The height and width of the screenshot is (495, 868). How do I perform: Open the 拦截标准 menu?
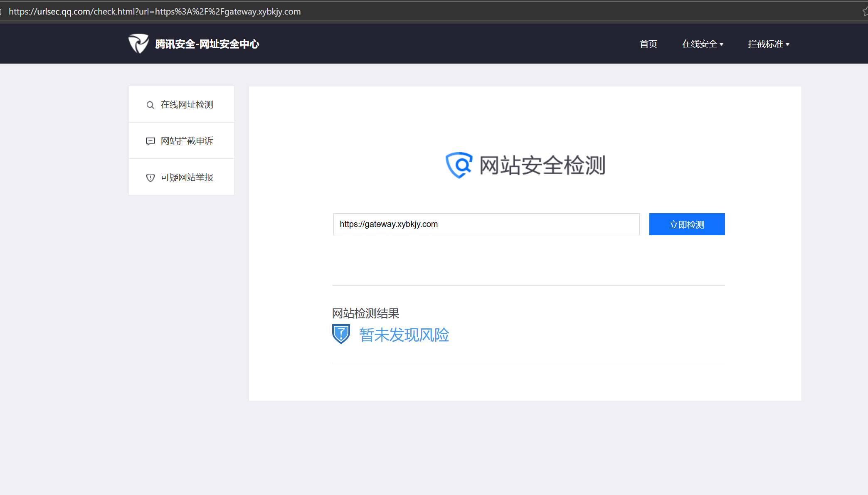pos(765,44)
